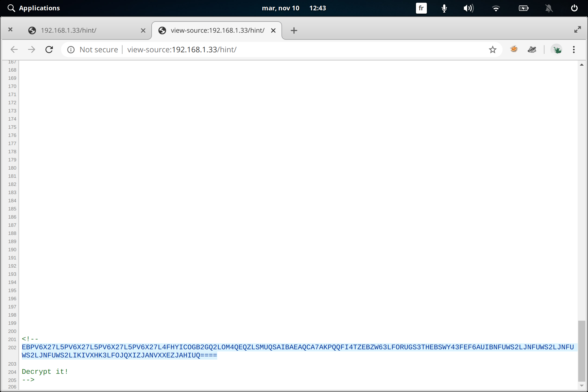Open the fr keyboard layout selector

[x=421, y=8]
